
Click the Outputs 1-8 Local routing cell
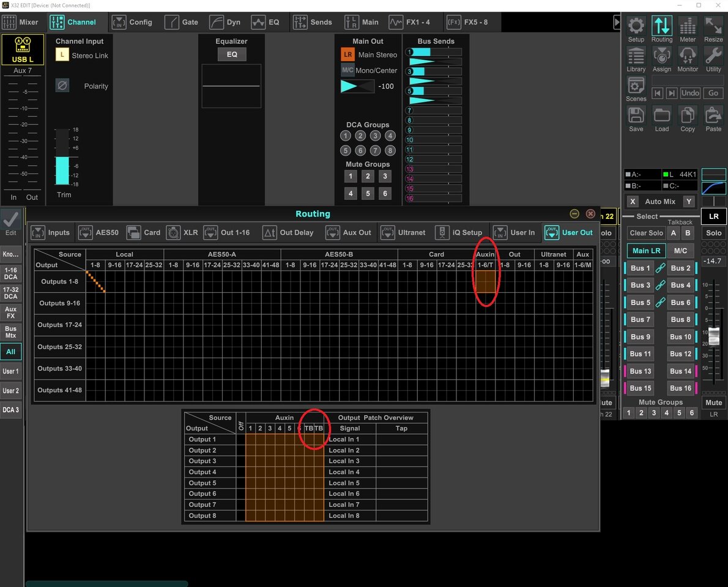95,282
